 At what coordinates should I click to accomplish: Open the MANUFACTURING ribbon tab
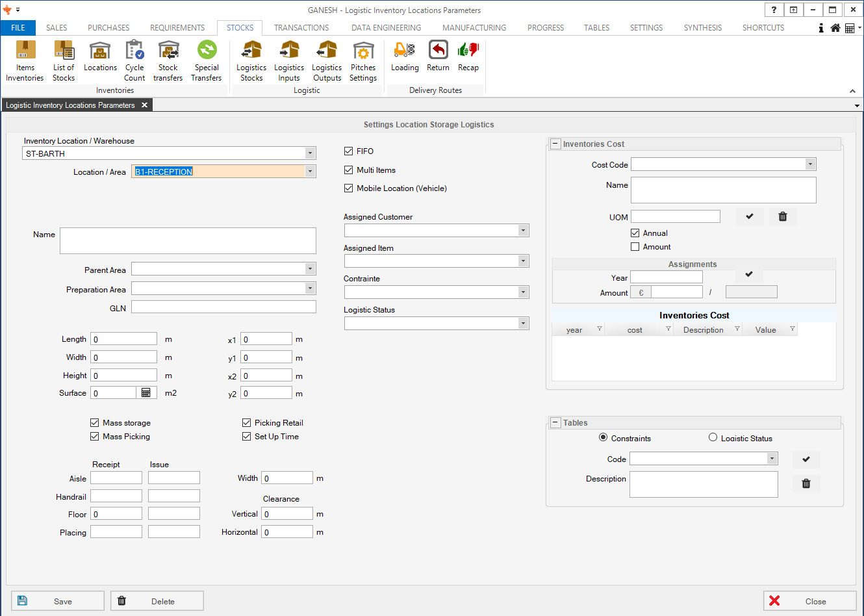point(474,28)
